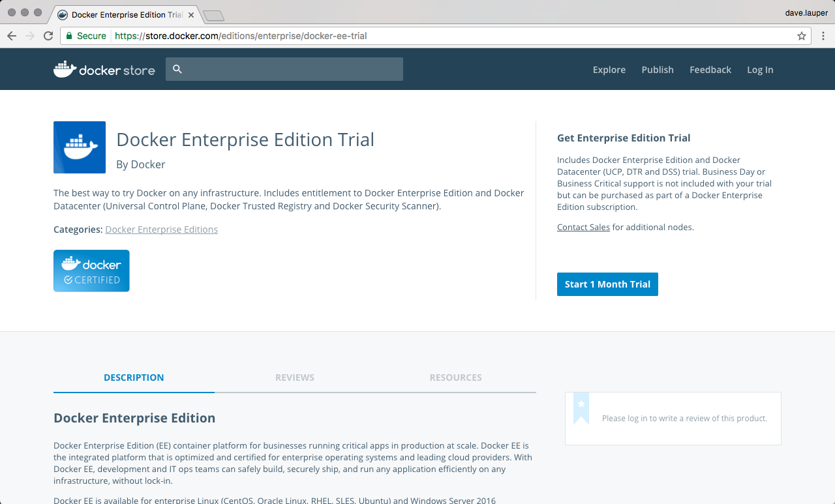The height and width of the screenshot is (504, 835).
Task: Click into the Docker Store search field
Action: 292,69
